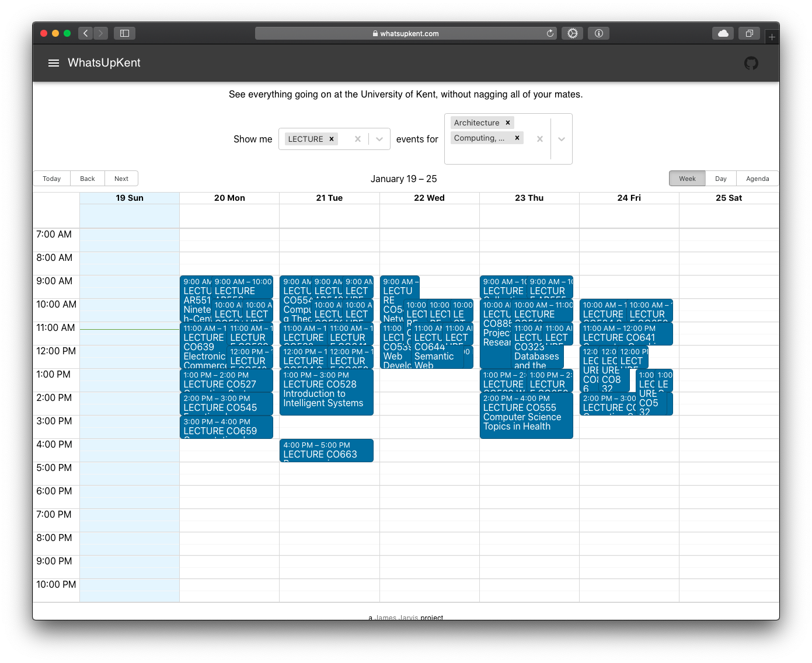Go to Next week
Screen dimensions: 812x663
(121, 179)
